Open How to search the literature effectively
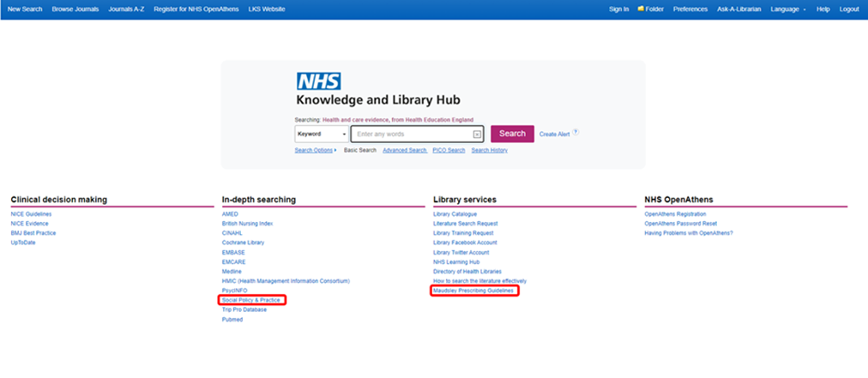The image size is (868, 378). coord(480,281)
